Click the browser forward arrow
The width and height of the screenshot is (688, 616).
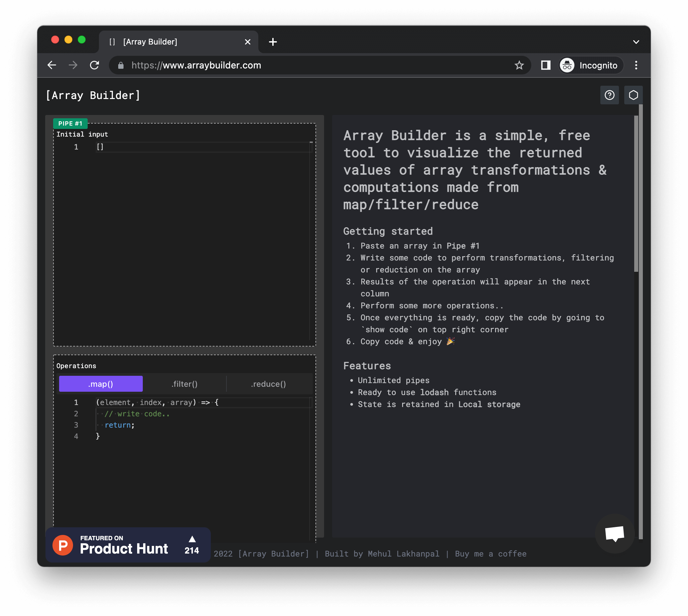pyautogui.click(x=73, y=65)
